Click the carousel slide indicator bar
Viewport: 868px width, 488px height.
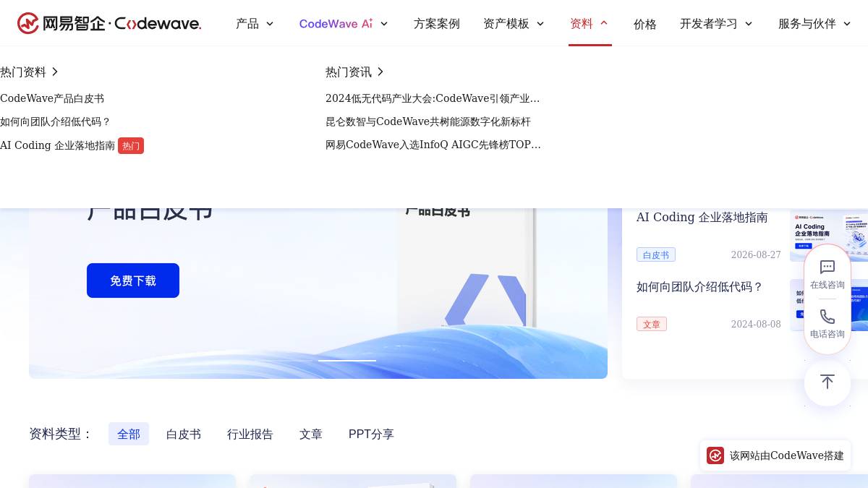click(x=347, y=360)
